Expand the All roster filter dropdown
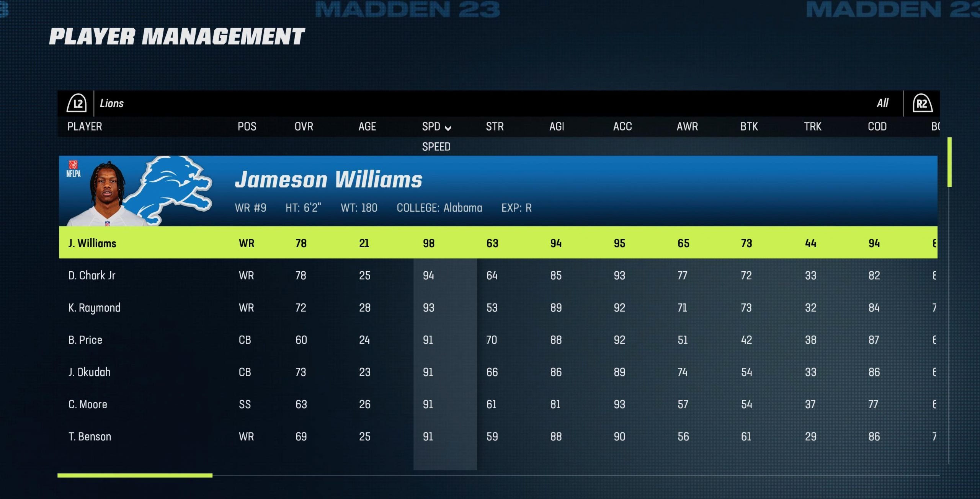 click(x=889, y=104)
